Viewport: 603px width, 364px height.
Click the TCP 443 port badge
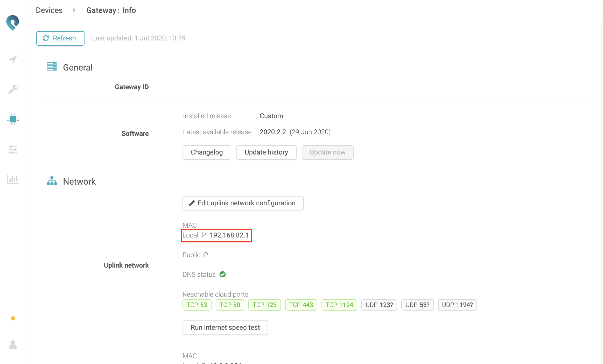(x=301, y=305)
